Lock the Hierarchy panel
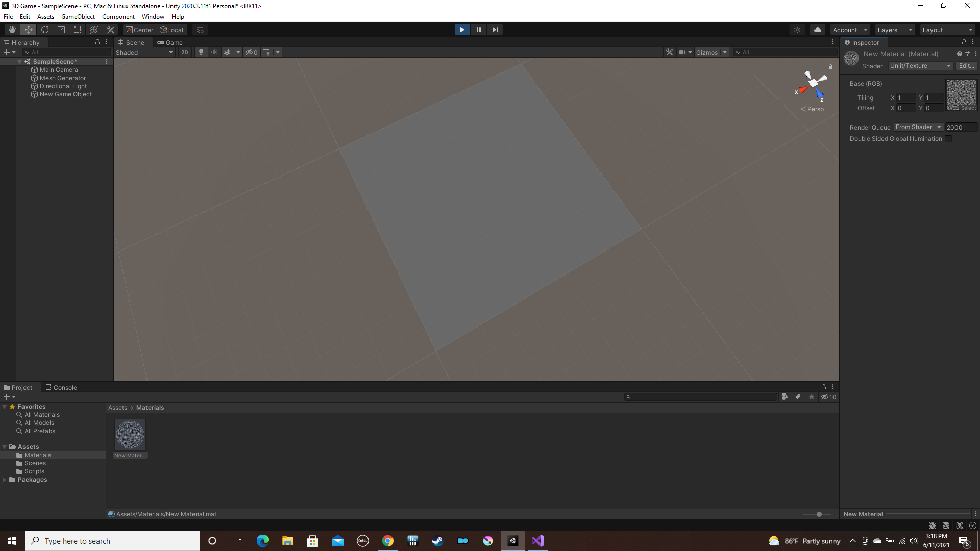This screenshot has height=551, width=980. click(x=97, y=42)
